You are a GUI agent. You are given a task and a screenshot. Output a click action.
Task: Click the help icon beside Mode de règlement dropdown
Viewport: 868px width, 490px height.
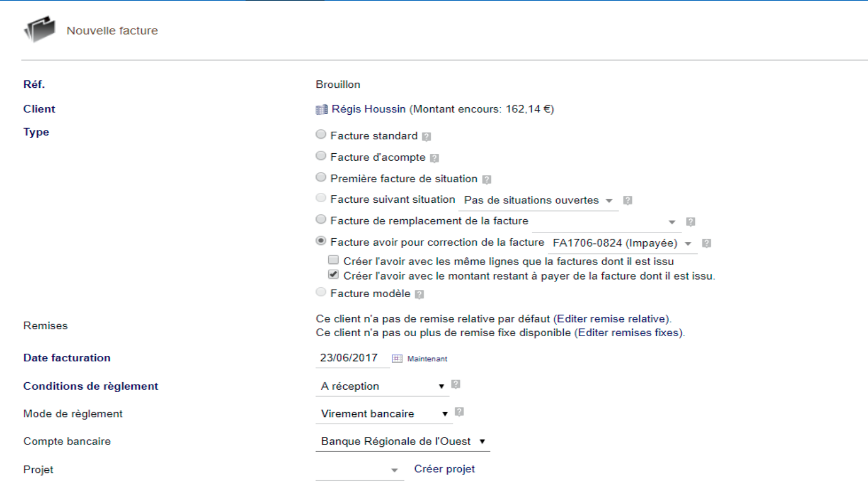tap(459, 412)
